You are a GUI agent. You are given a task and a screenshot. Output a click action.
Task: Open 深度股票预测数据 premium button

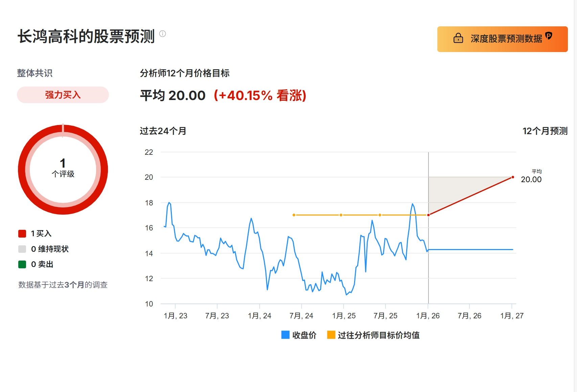pos(502,39)
